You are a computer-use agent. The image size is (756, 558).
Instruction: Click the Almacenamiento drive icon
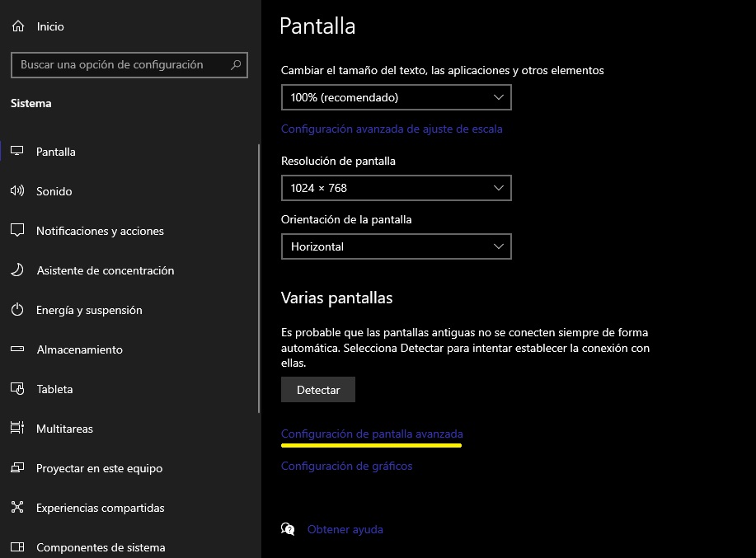[x=17, y=349]
